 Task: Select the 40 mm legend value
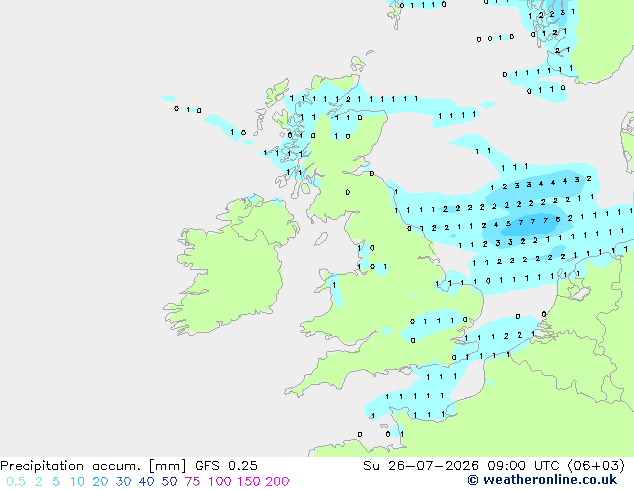point(146,482)
